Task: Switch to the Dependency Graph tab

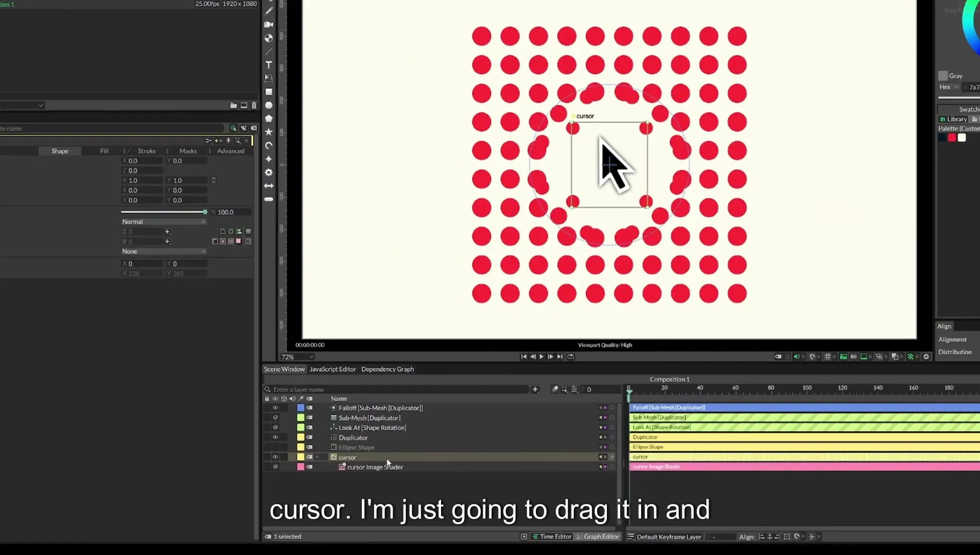Action: click(387, 369)
